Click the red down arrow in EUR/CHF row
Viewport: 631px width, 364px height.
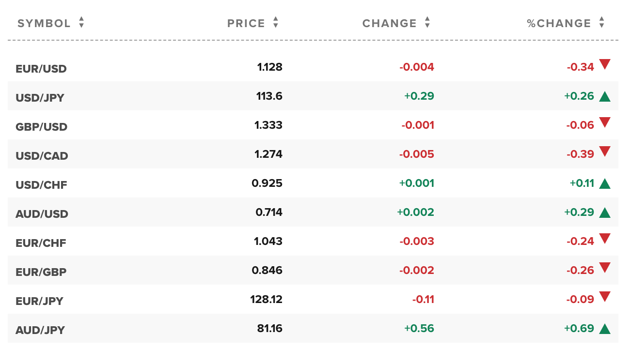tap(604, 238)
